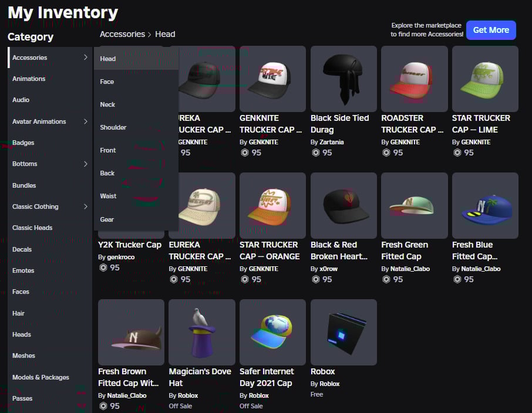This screenshot has height=413, width=532.
Task: Open the Badges category
Action: [49, 143]
